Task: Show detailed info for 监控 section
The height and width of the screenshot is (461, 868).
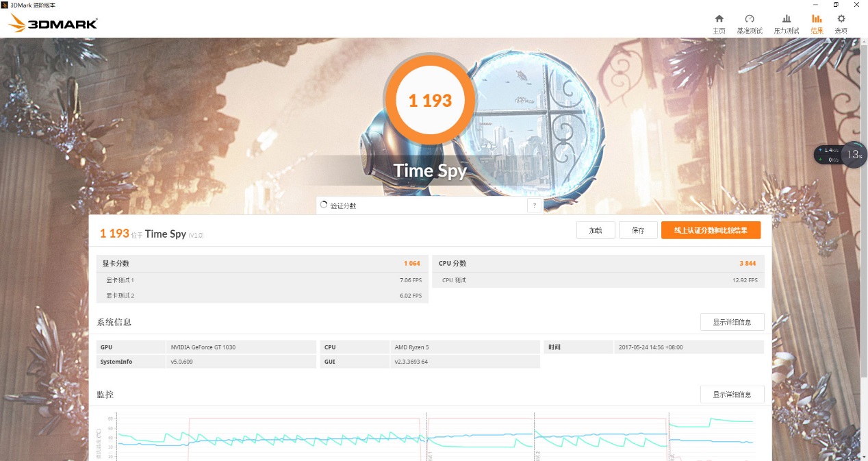Action: 732,395
